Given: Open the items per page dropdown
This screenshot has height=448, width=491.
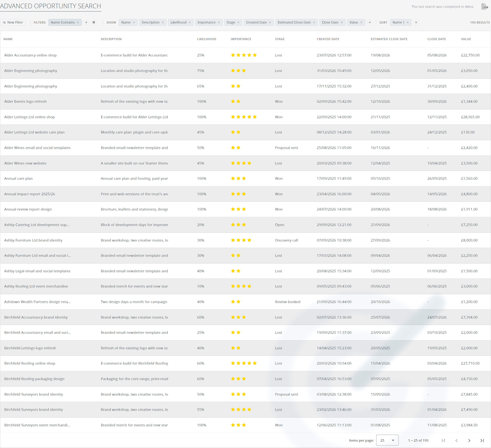Looking at the screenshot, I should (387, 440).
